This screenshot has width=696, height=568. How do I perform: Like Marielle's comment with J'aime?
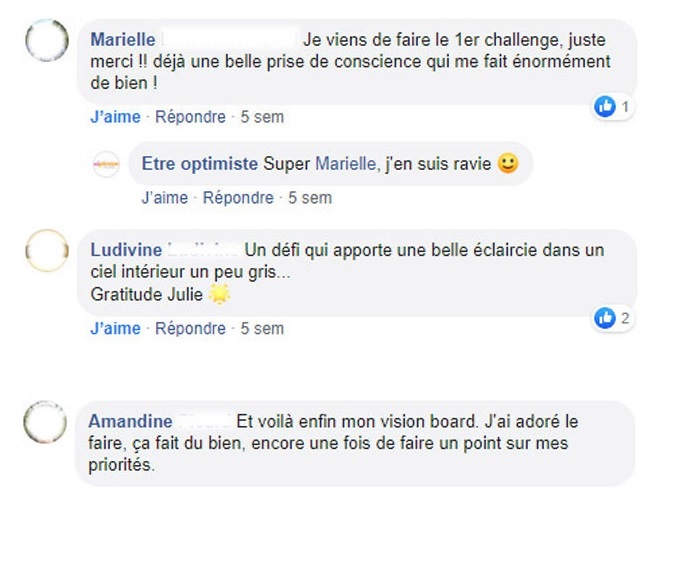coord(115,117)
